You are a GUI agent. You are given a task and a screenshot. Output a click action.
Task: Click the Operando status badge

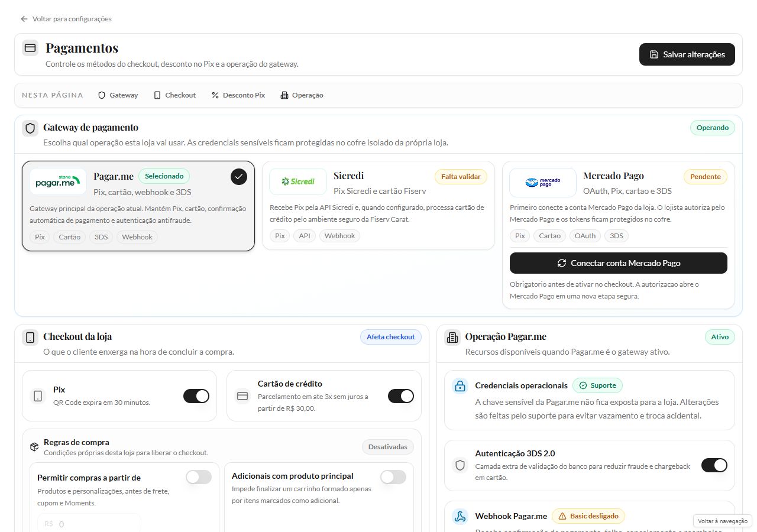[713, 128]
